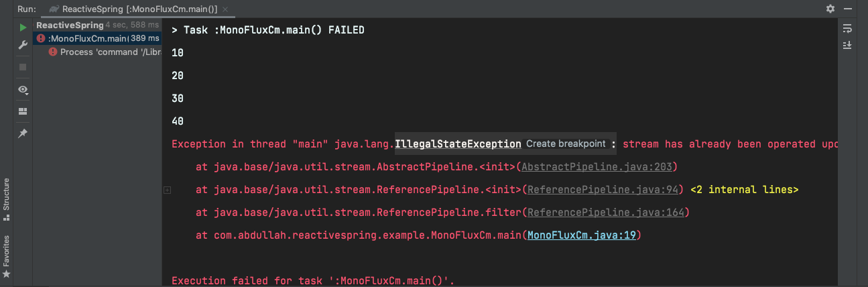Click the plus fold marker in gutter
The height and width of the screenshot is (287, 868).
tap(167, 190)
